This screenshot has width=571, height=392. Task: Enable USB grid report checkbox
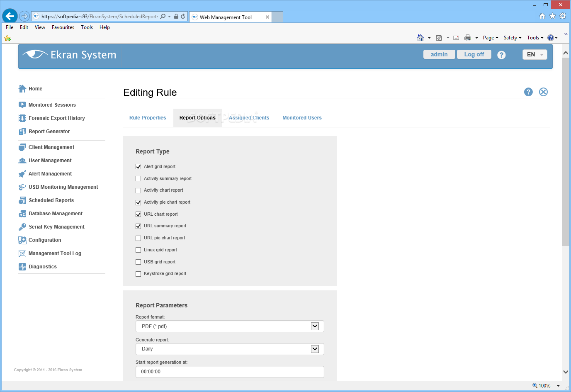(138, 262)
